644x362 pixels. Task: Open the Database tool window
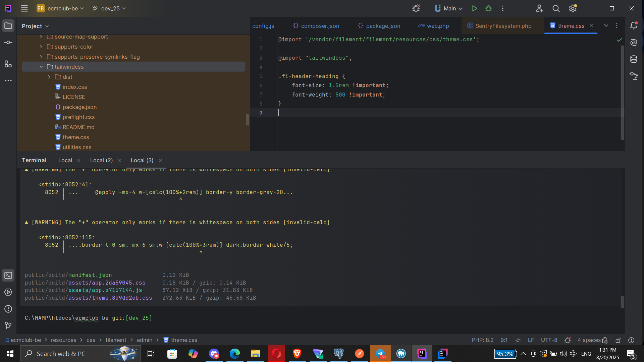pos(634,59)
